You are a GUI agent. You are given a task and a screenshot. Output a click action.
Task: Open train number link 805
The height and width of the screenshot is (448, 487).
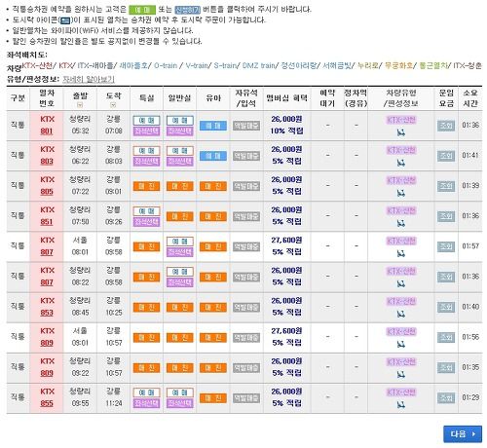[47, 192]
